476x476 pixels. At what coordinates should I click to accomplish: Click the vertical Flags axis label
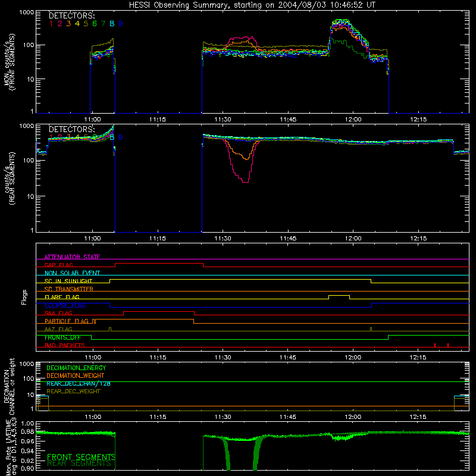coord(24,297)
